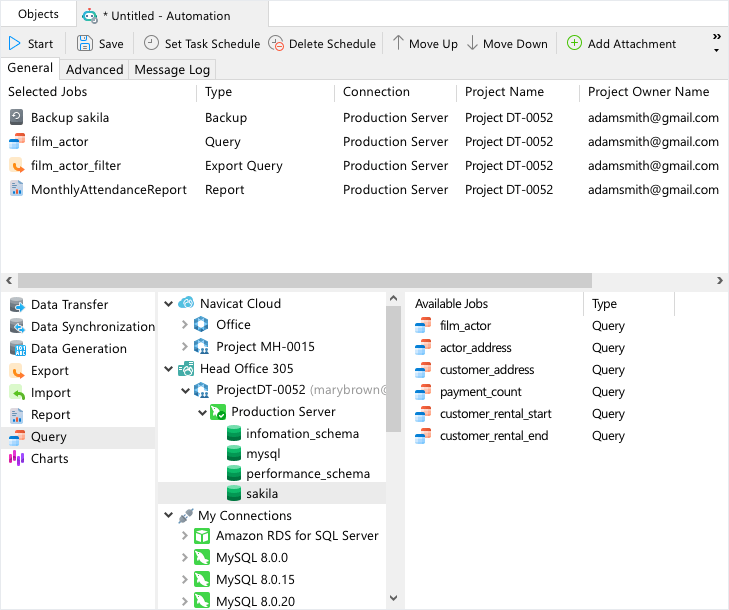Select payment_count in Available Jobs
The width and height of the screenshot is (729, 610).
(x=480, y=392)
